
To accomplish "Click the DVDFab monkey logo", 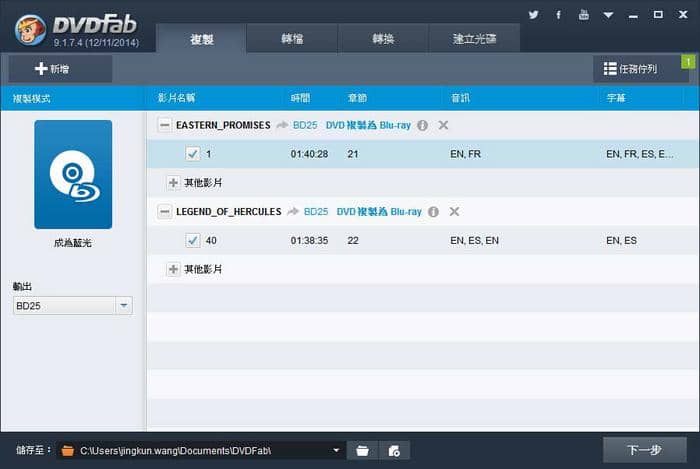I will coord(30,30).
